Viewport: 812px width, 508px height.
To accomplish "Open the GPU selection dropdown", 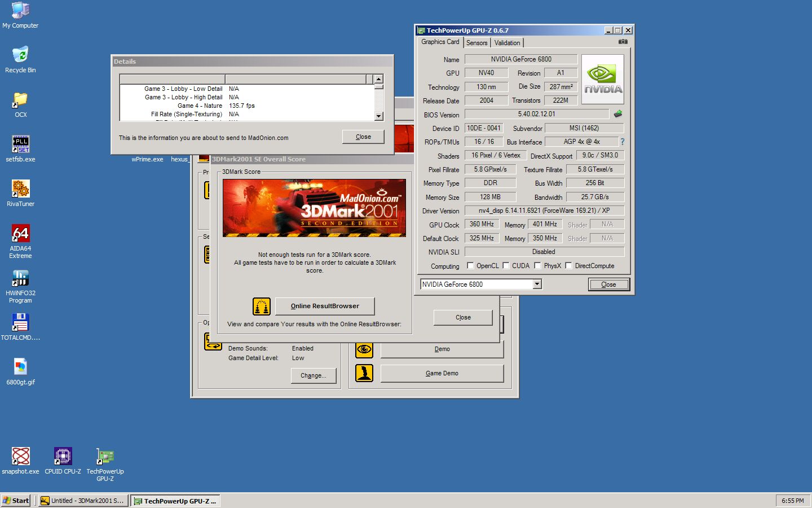I will click(537, 284).
